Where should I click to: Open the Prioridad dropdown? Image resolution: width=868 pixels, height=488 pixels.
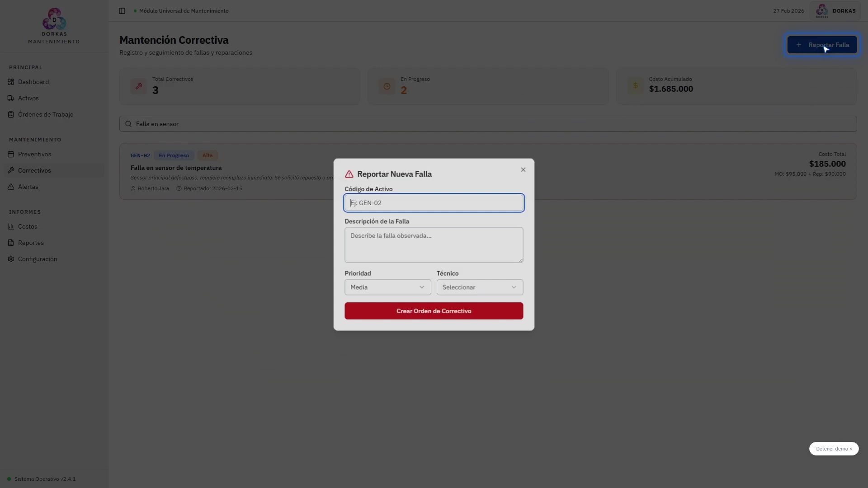tap(387, 287)
